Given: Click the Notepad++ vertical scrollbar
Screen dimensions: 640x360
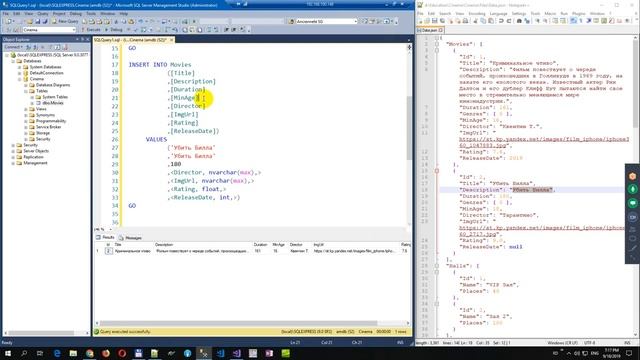Looking at the screenshot, I should pyautogui.click(x=636, y=186).
